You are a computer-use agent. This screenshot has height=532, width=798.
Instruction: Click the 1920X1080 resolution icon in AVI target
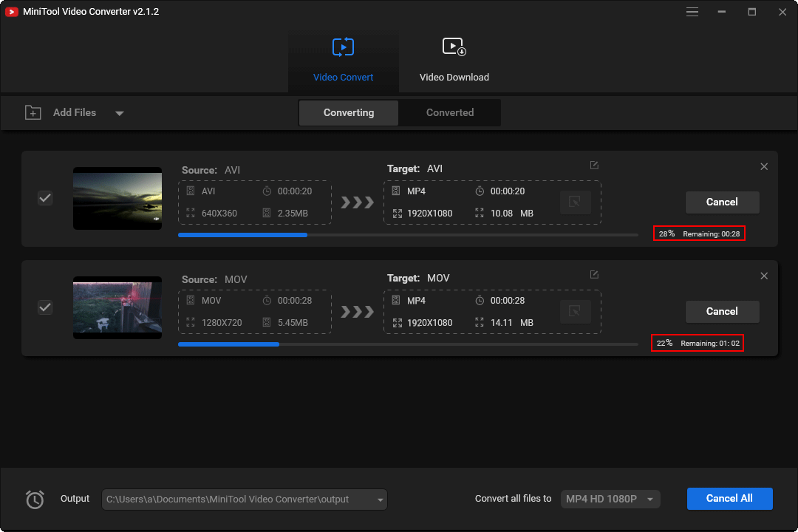point(398,214)
